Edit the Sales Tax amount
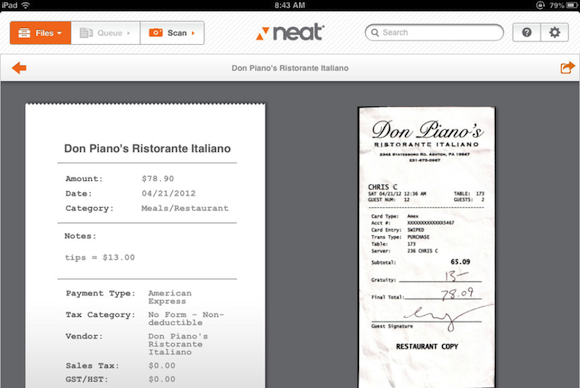The height and width of the screenshot is (388, 580). (x=162, y=366)
